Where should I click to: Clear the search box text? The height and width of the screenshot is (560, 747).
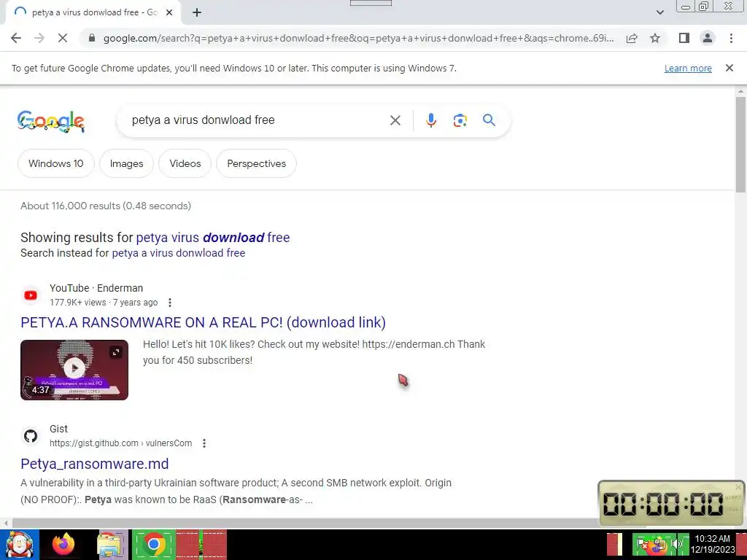pos(395,120)
